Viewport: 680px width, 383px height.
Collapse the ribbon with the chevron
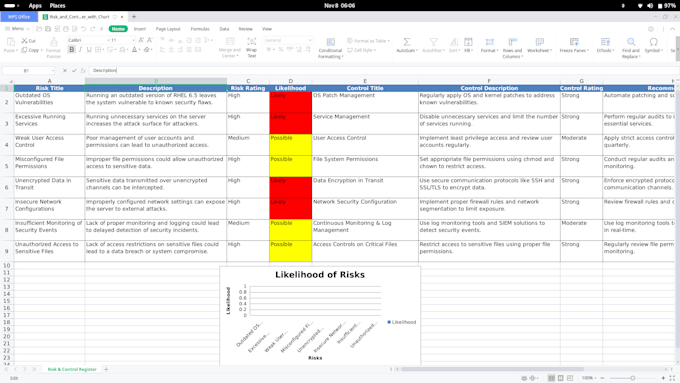(x=673, y=29)
